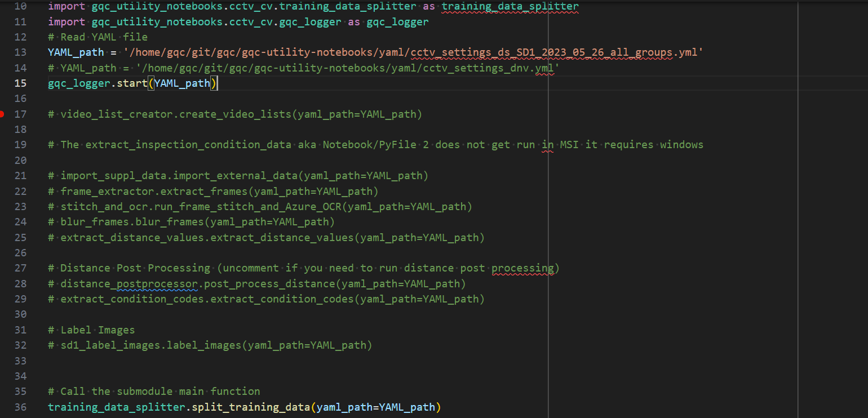Click the import gqc_logger line 11
Image resolution: width=868 pixels, height=418 pixels.
click(x=238, y=22)
